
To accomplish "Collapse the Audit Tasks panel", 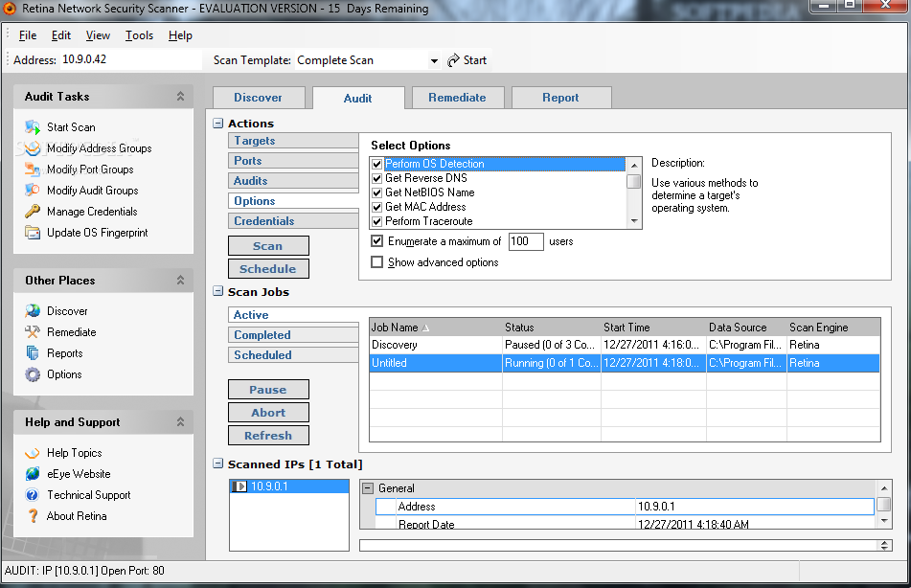I will pyautogui.click(x=181, y=97).
